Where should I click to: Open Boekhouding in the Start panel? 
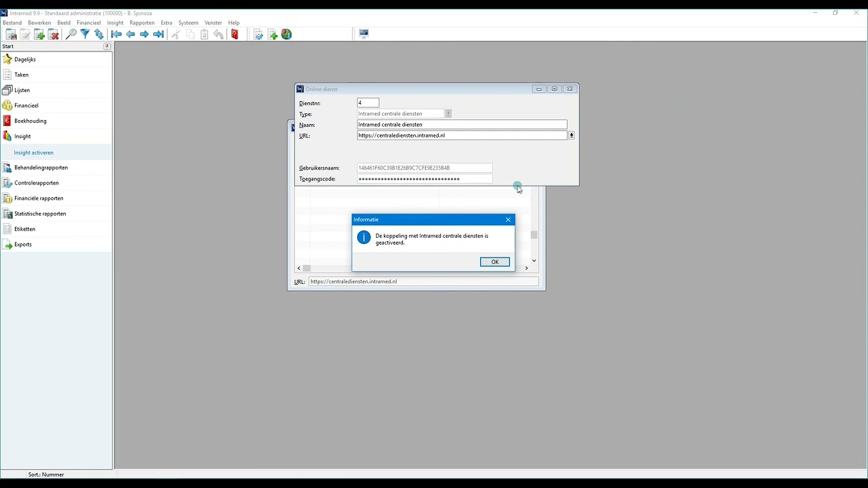(x=56, y=121)
